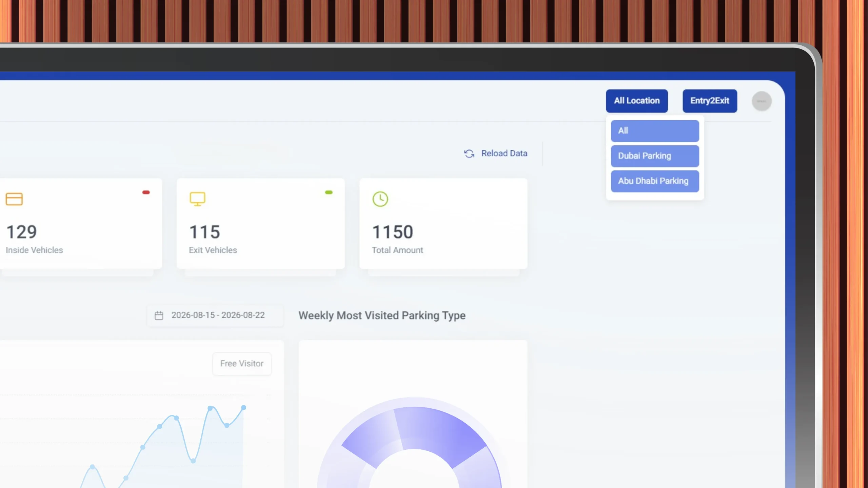Image resolution: width=868 pixels, height=488 pixels.
Task: Open the Entry2Exit dropdown button
Action: click(x=710, y=101)
